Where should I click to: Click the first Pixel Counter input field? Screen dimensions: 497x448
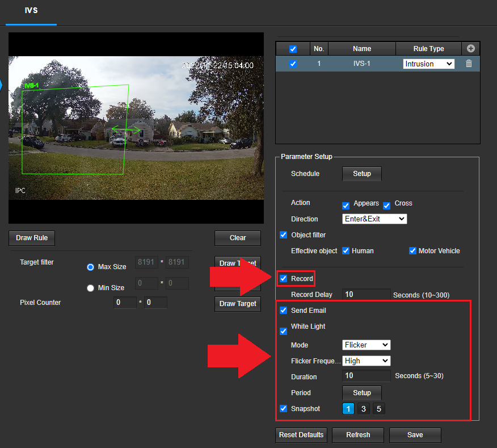coord(125,303)
